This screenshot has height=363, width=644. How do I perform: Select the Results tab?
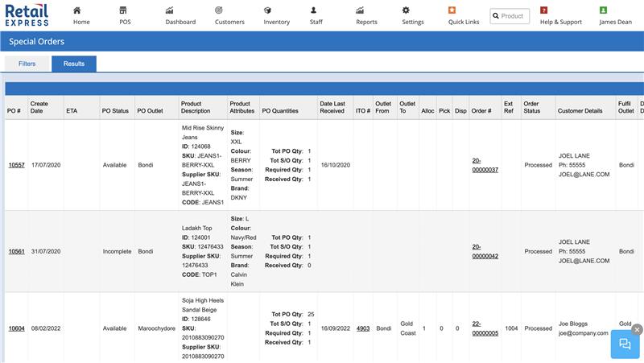coord(74,64)
